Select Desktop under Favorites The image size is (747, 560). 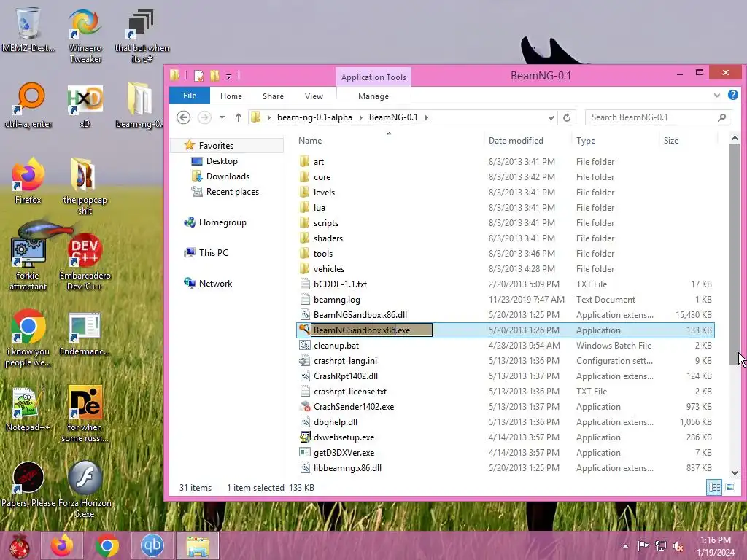coord(222,161)
